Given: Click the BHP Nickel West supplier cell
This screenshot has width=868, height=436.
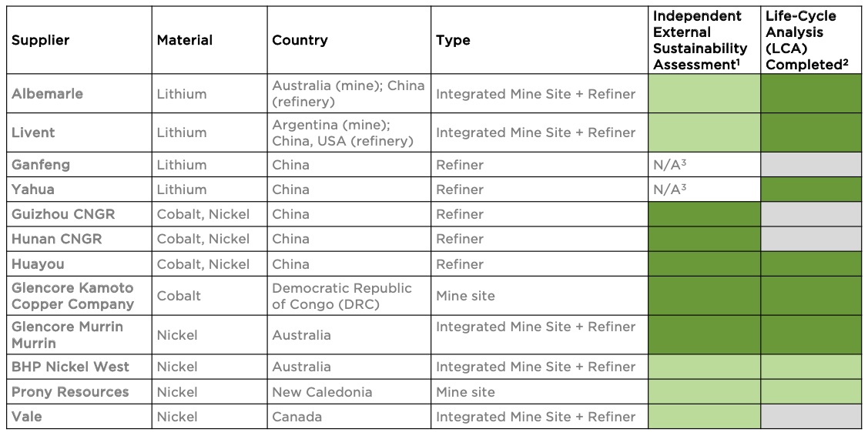Looking at the screenshot, I should click(x=79, y=367).
